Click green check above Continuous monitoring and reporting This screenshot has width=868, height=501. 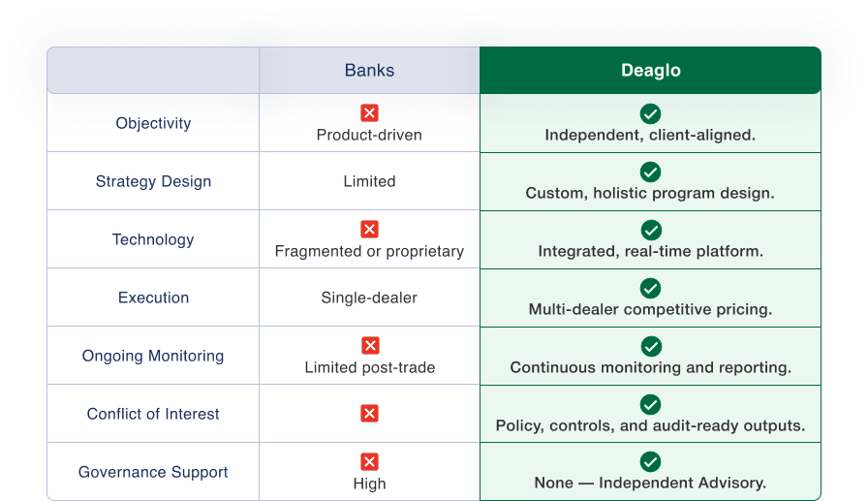650,346
